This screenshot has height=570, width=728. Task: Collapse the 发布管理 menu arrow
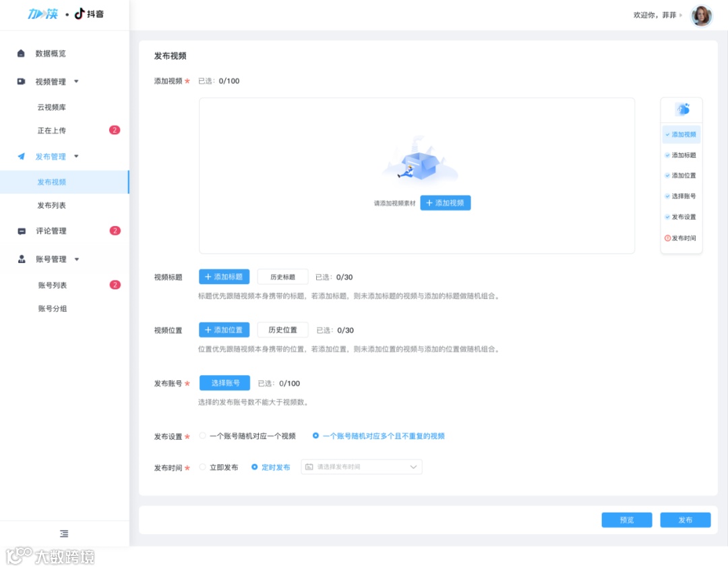click(76, 156)
